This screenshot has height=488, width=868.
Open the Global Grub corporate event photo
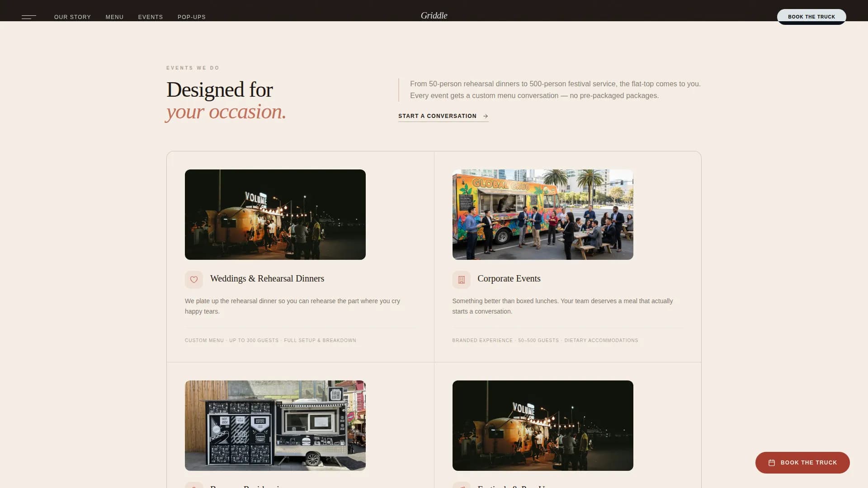542,215
